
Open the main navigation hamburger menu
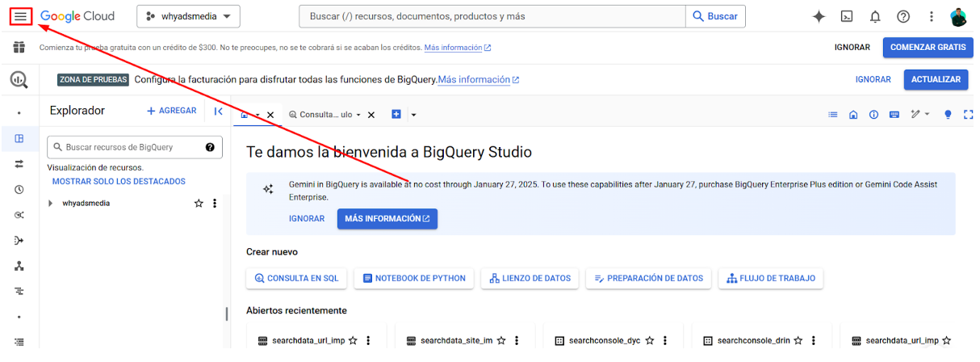coord(20,16)
